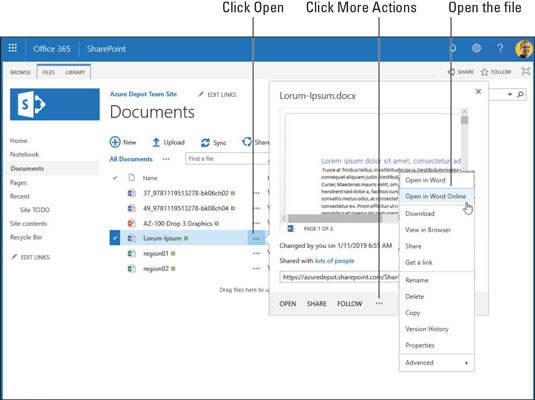Image resolution: width=535 pixels, height=400 pixels.
Task: Click the notifications bell icon
Action: pos(453,48)
